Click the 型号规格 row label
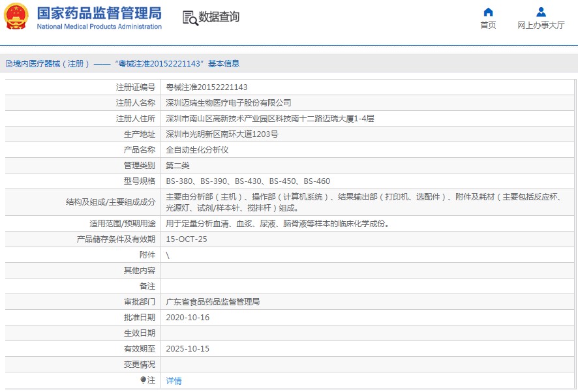Screen dimensions: 578x392 click(140, 181)
